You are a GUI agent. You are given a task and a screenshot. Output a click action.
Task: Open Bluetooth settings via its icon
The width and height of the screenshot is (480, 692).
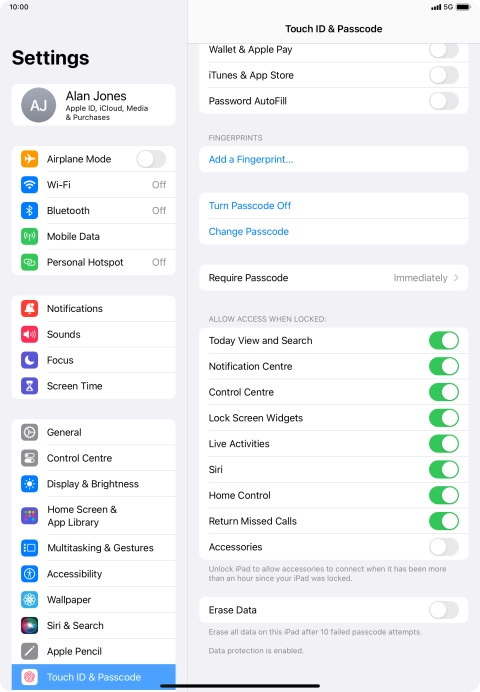pos(30,211)
